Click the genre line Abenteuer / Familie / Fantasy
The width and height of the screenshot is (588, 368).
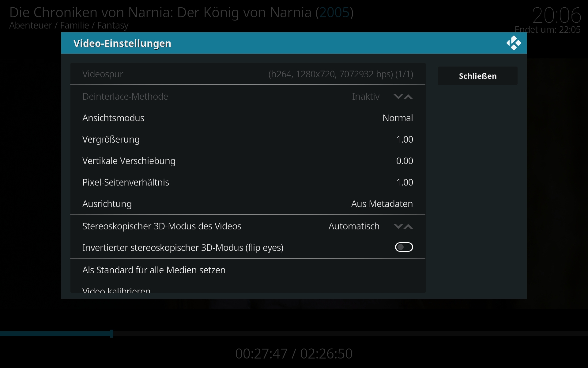coord(69,25)
